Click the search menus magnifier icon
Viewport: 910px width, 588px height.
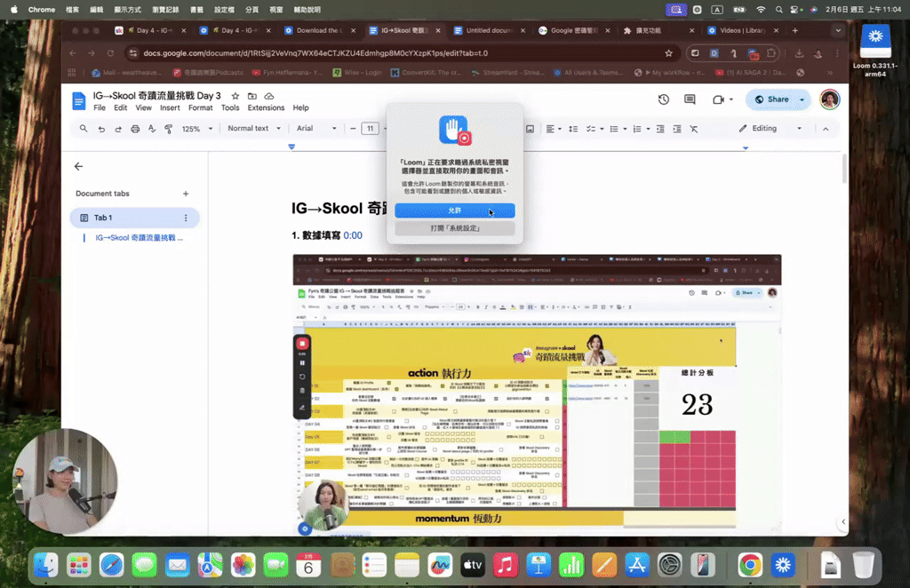point(84,129)
